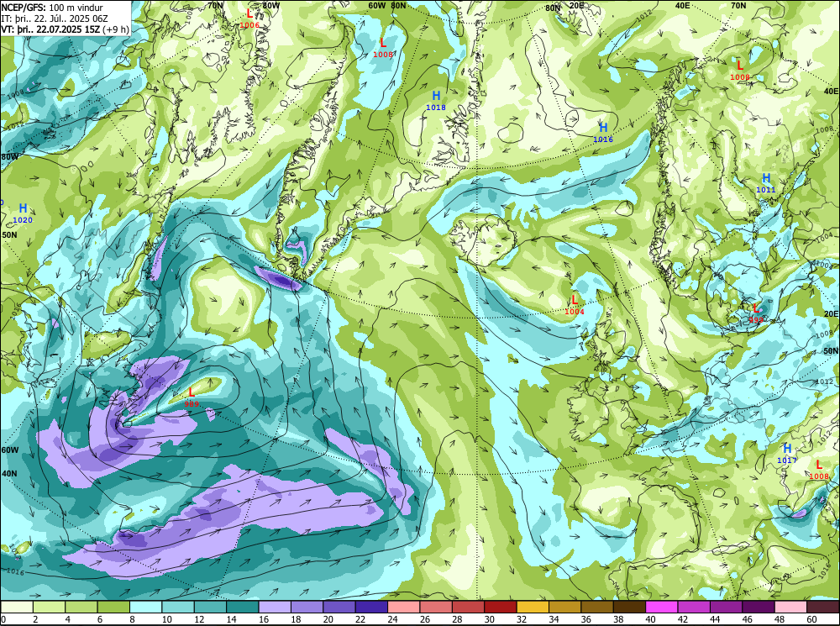Pick the 34–36 ochre legend swatch
Screen dimensions: 840x626
(x=564, y=607)
